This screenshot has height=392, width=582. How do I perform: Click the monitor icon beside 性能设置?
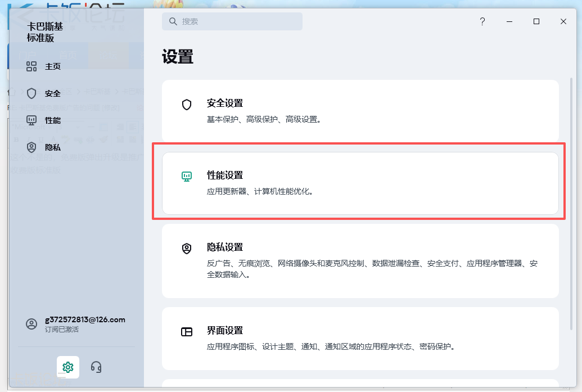(x=187, y=176)
